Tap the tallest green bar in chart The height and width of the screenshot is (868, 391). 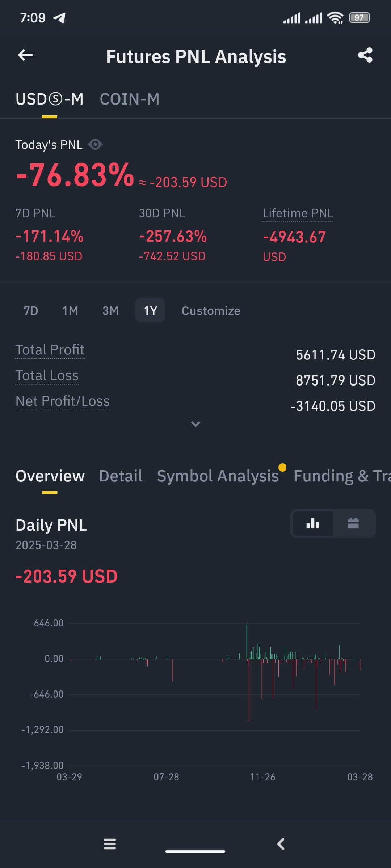pos(247,641)
